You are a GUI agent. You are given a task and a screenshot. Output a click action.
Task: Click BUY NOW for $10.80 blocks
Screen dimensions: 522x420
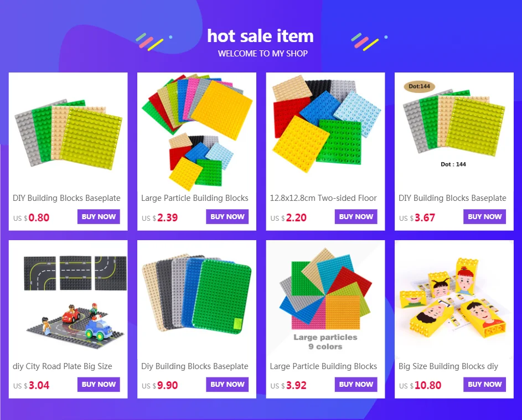485,385
